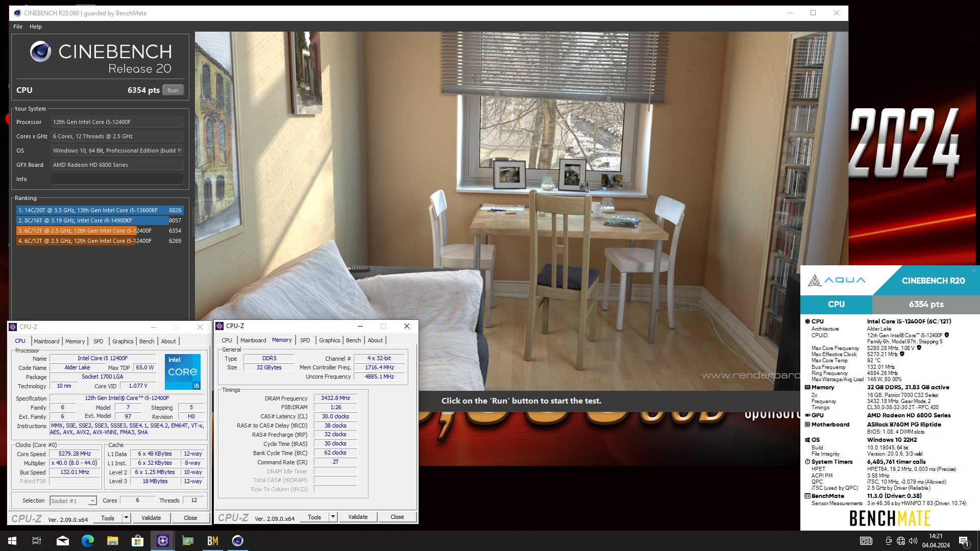
Task: Open SPD tab in CPU-Z Memory window
Action: (x=305, y=340)
